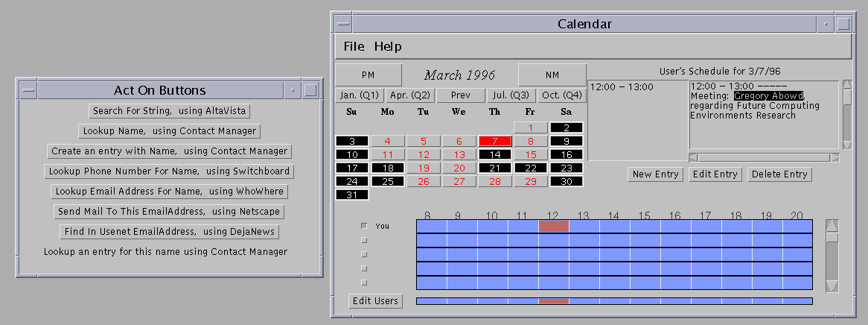The width and height of the screenshot is (868, 325).
Task: Toggle the last user checkbox in list
Action: (364, 283)
